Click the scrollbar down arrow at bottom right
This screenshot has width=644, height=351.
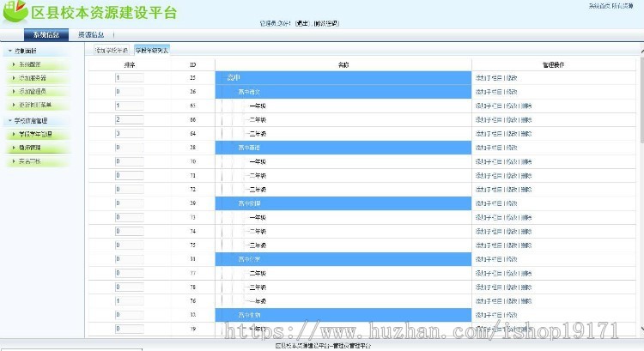(x=642, y=329)
